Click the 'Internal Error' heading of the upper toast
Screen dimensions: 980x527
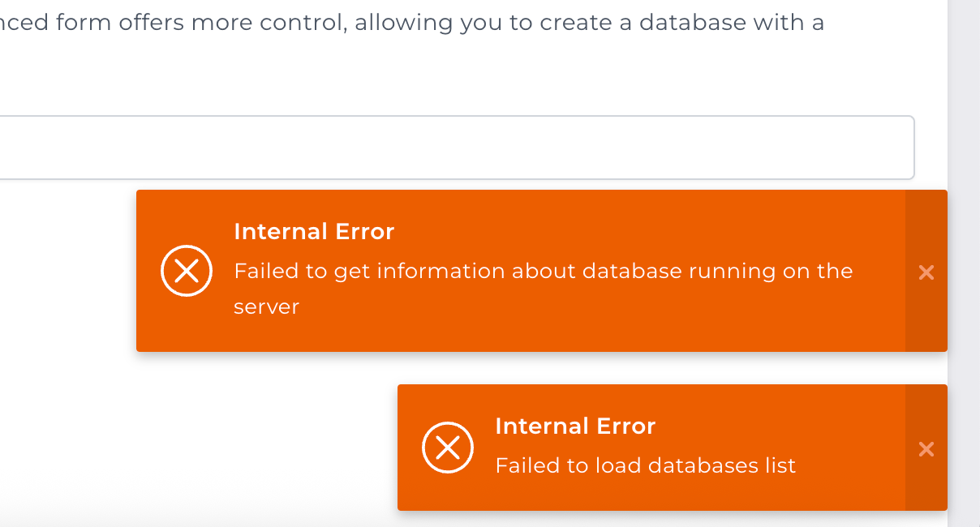pos(314,232)
